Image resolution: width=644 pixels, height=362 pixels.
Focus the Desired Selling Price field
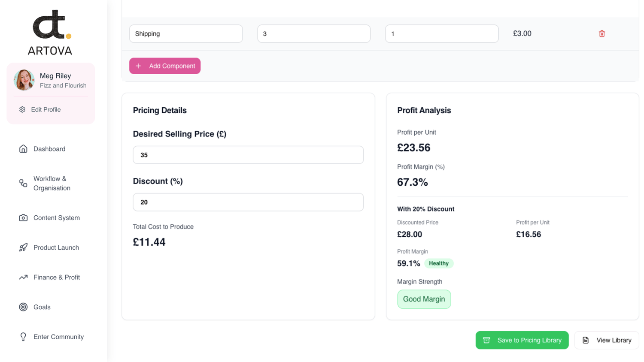[248, 155]
